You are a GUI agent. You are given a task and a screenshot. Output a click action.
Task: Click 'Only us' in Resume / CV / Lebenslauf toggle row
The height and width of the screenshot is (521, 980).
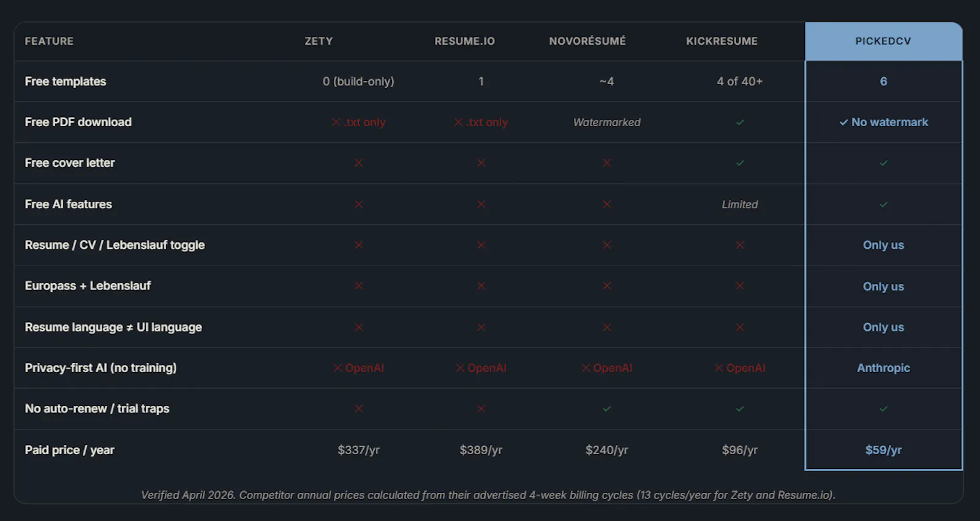pos(883,245)
